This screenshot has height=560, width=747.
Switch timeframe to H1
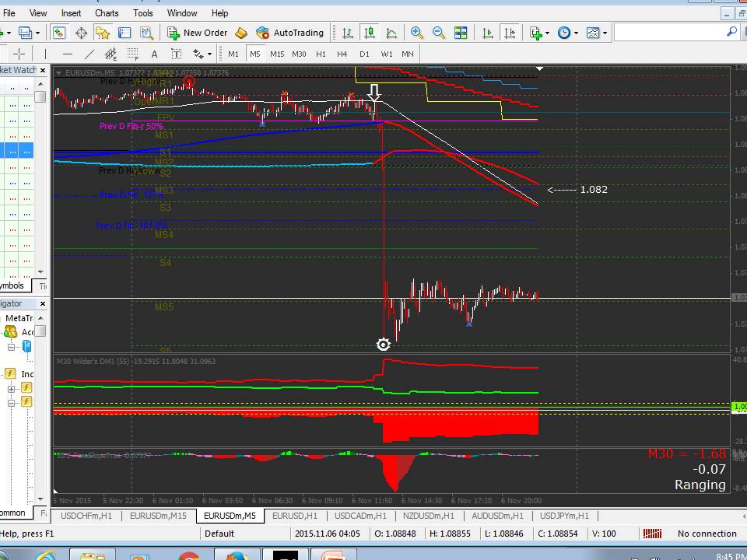(321, 54)
